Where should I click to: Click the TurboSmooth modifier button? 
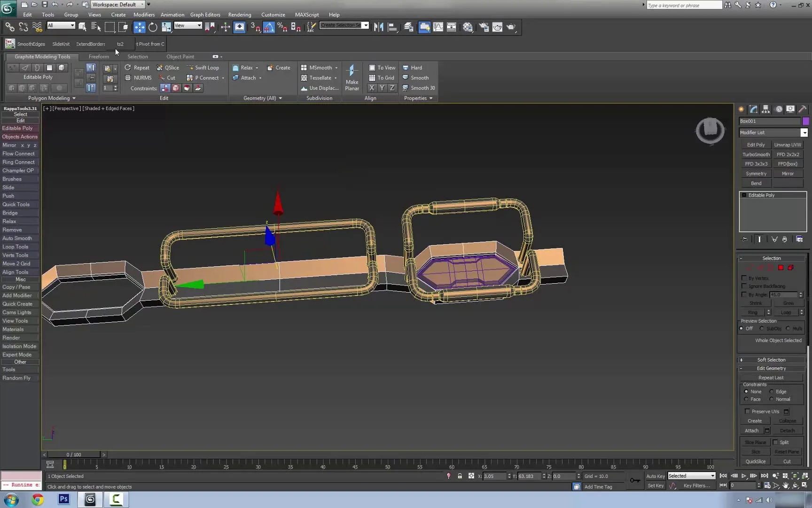pyautogui.click(x=756, y=154)
